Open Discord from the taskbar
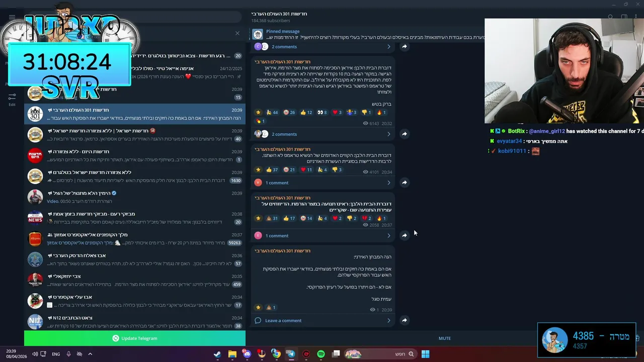 (x=247, y=354)
